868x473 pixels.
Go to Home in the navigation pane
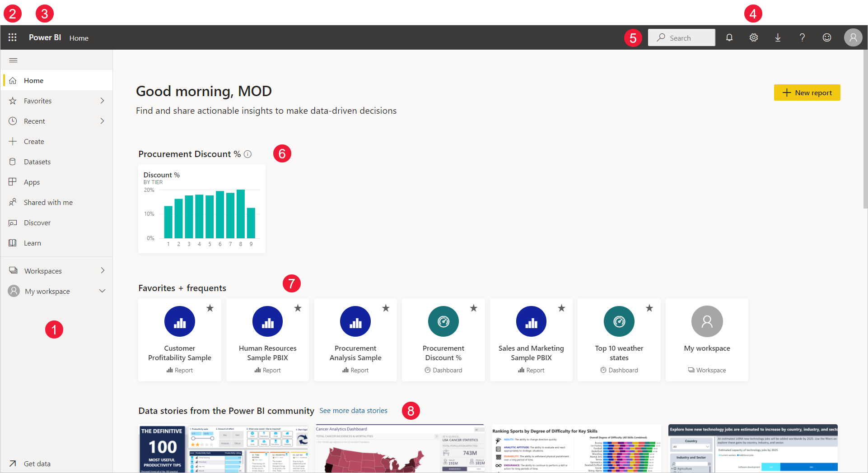pos(57,80)
